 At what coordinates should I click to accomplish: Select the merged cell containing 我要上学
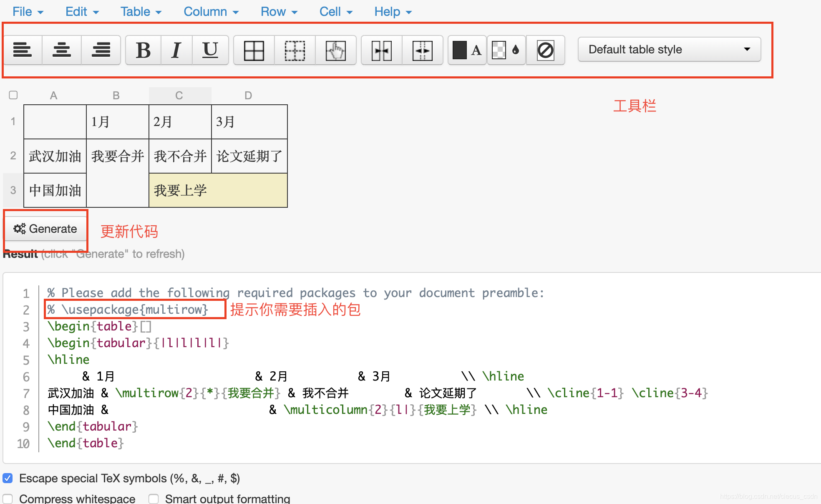pos(218,191)
